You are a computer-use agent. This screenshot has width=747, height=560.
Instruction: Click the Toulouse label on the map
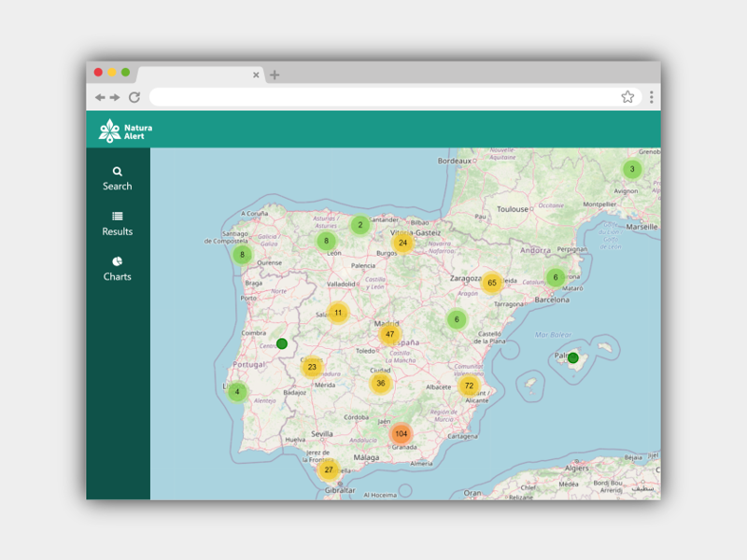512,209
